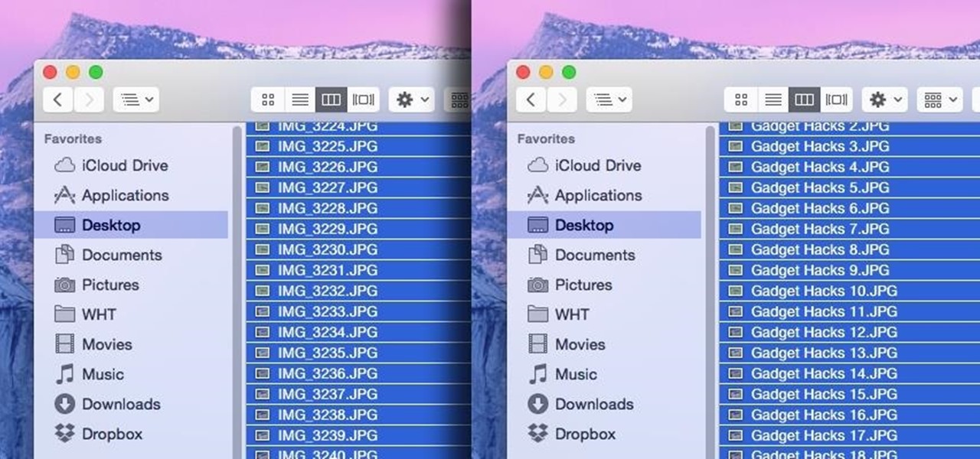
Task: Select file Gadget Hacks 5.JPG
Action: pyautogui.click(x=850, y=187)
